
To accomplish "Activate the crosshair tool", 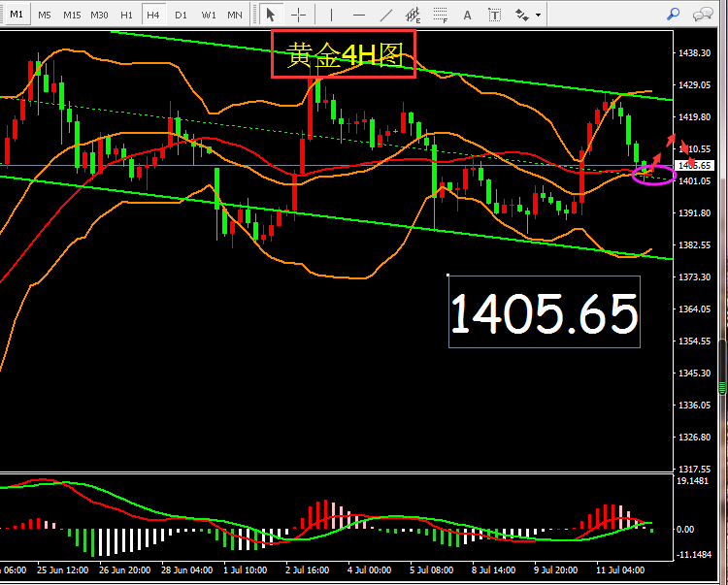I will click(x=298, y=15).
